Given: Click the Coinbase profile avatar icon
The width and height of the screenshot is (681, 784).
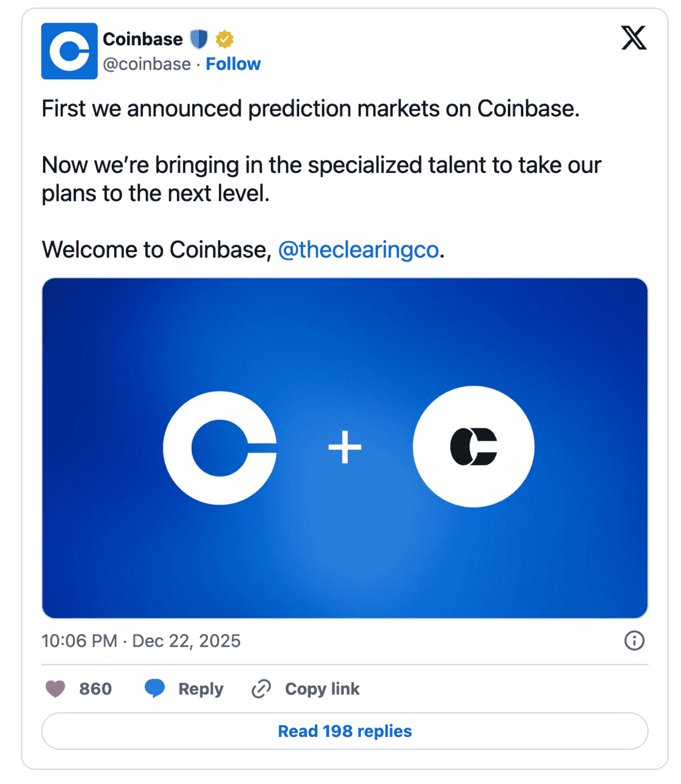Looking at the screenshot, I should (x=69, y=51).
